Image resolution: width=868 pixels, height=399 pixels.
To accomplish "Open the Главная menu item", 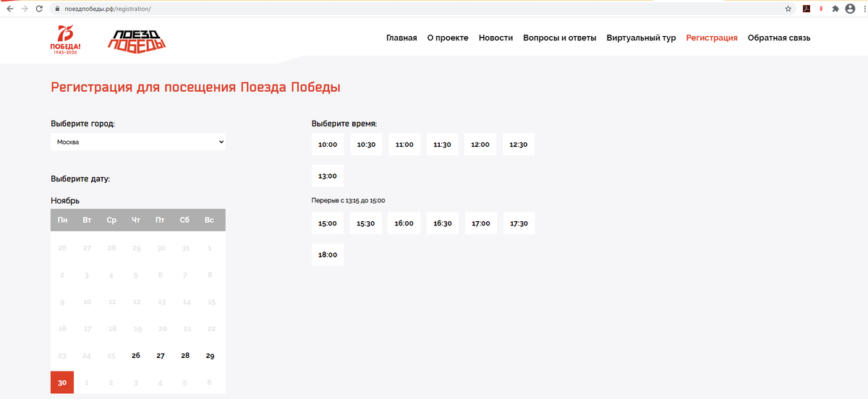I will coord(401,38).
